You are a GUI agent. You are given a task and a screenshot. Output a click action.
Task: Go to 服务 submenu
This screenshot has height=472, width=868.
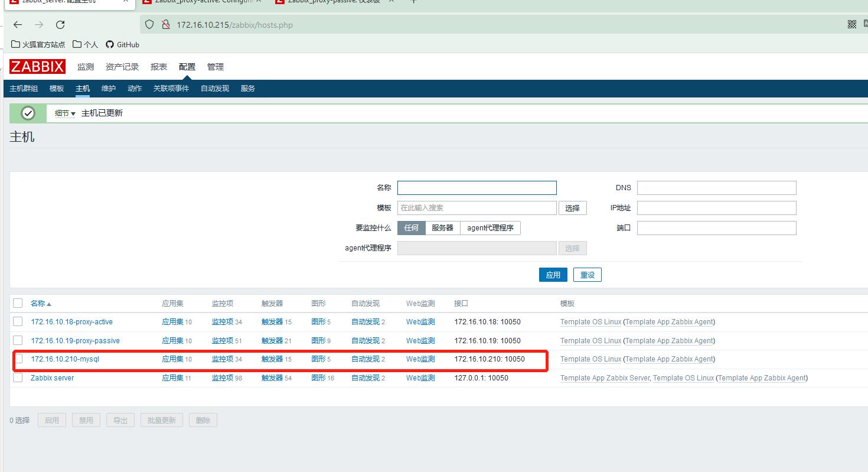click(x=248, y=89)
